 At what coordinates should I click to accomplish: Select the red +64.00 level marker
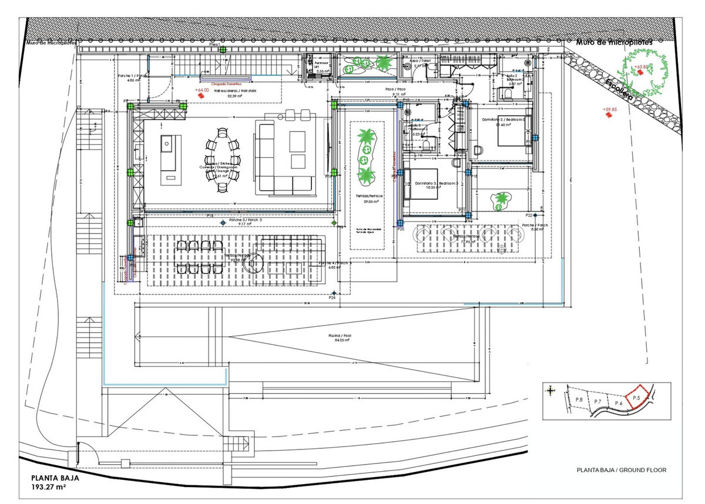(x=202, y=93)
